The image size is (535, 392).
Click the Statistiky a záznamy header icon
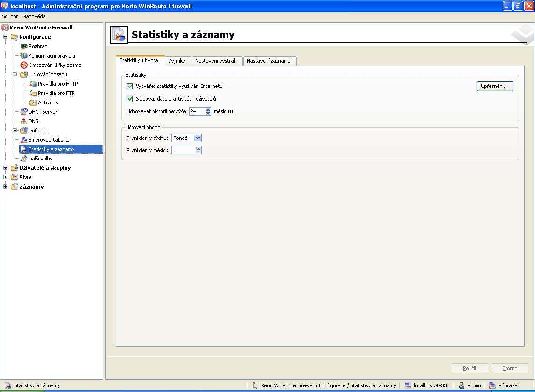(x=119, y=35)
